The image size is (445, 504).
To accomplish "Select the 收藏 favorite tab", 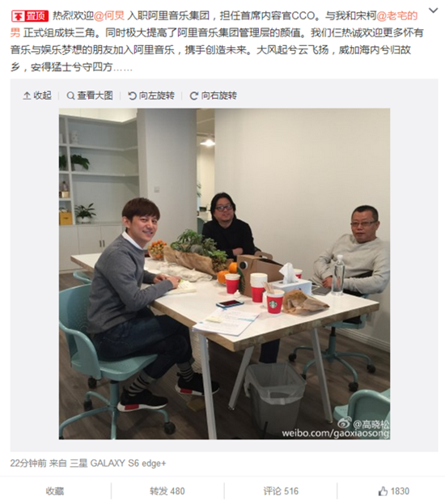I will pyautogui.click(x=55, y=491).
